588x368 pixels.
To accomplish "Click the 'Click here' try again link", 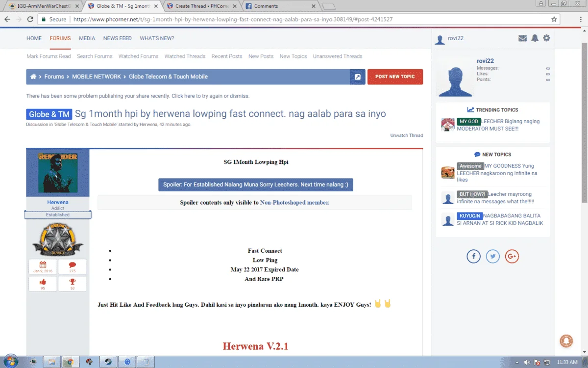I will click(x=183, y=96).
